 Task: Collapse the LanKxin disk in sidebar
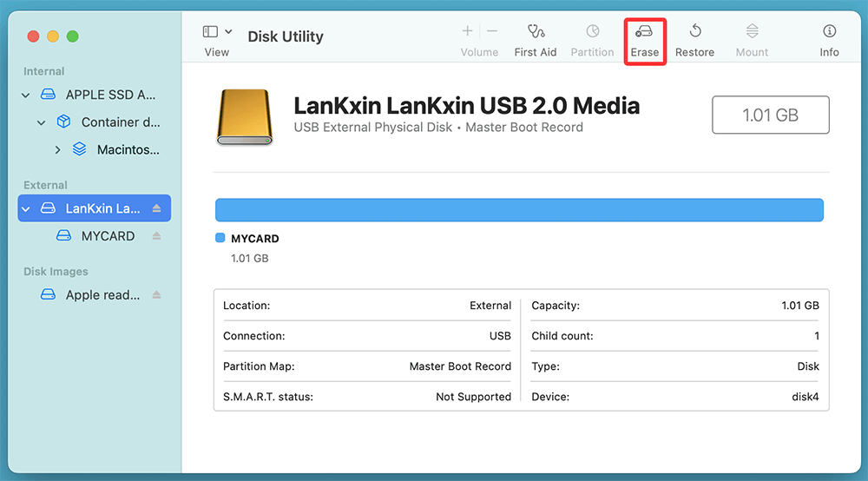click(x=26, y=208)
